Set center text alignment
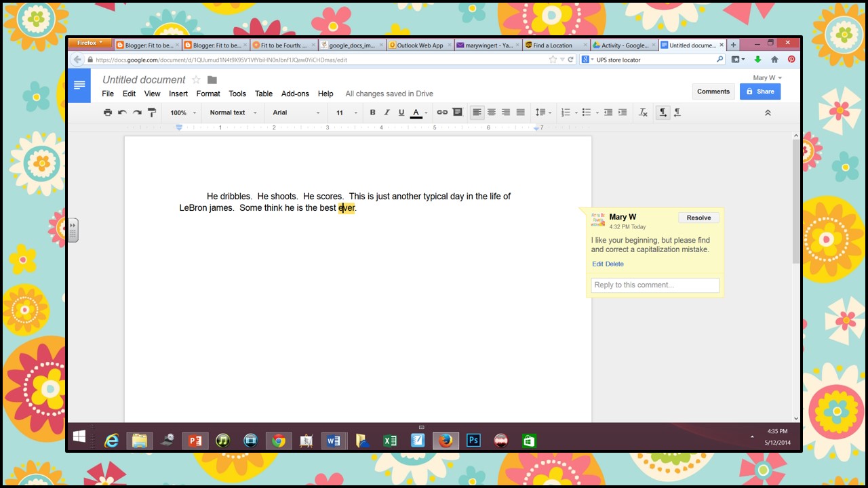This screenshot has width=868, height=488. coord(492,113)
